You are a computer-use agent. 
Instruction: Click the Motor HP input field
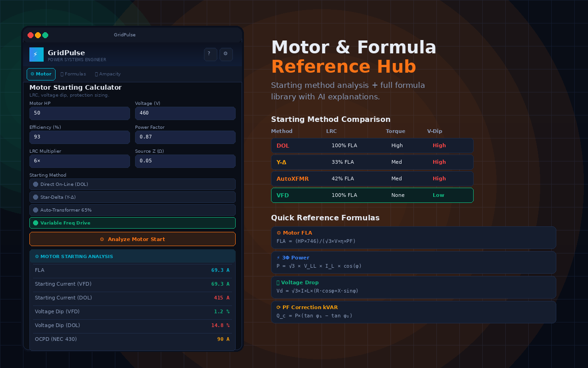79,113
